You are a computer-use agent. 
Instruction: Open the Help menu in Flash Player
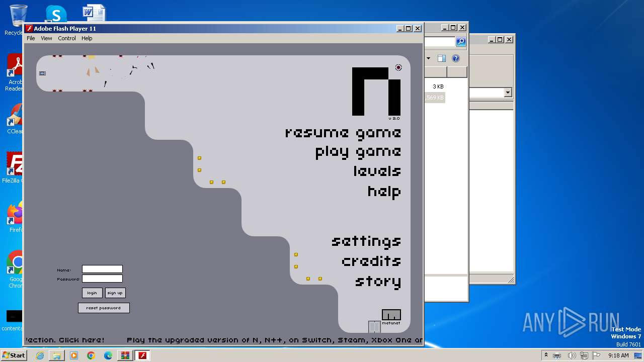(x=87, y=38)
